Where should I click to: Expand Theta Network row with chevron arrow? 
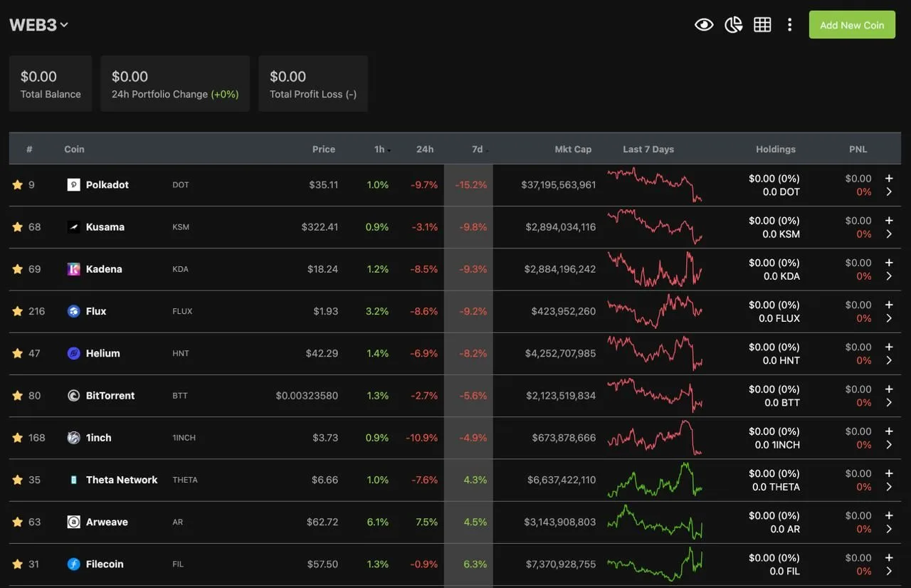[x=889, y=487]
